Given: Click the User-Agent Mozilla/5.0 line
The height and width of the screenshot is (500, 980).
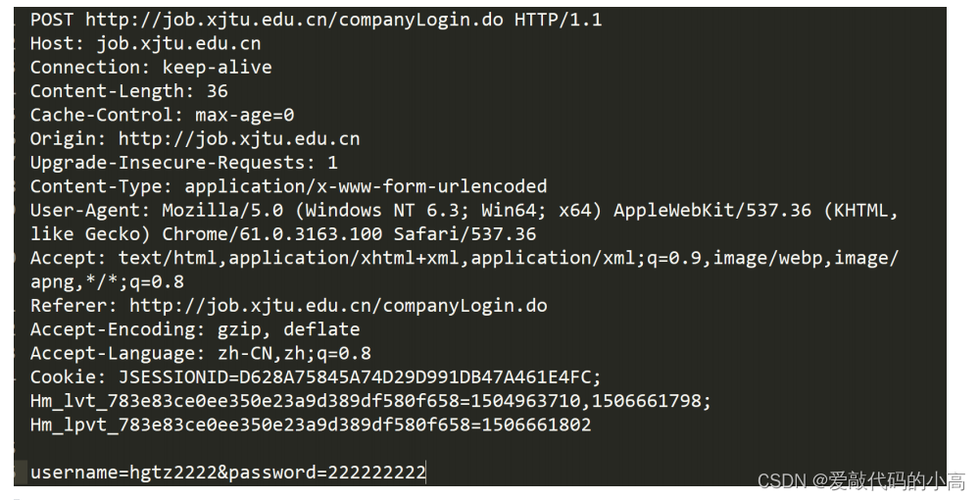Looking at the screenshot, I should pos(464,211).
